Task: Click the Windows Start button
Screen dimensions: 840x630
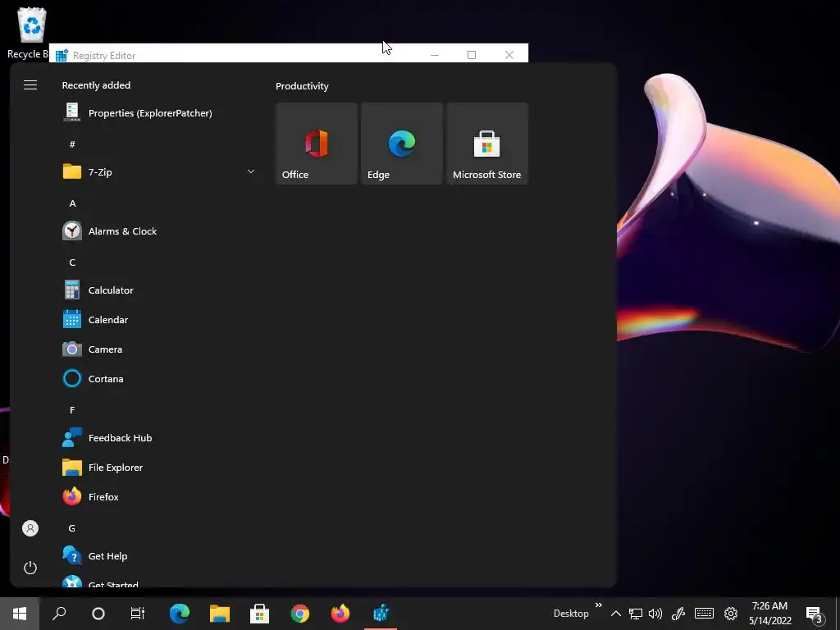Action: pyautogui.click(x=20, y=614)
